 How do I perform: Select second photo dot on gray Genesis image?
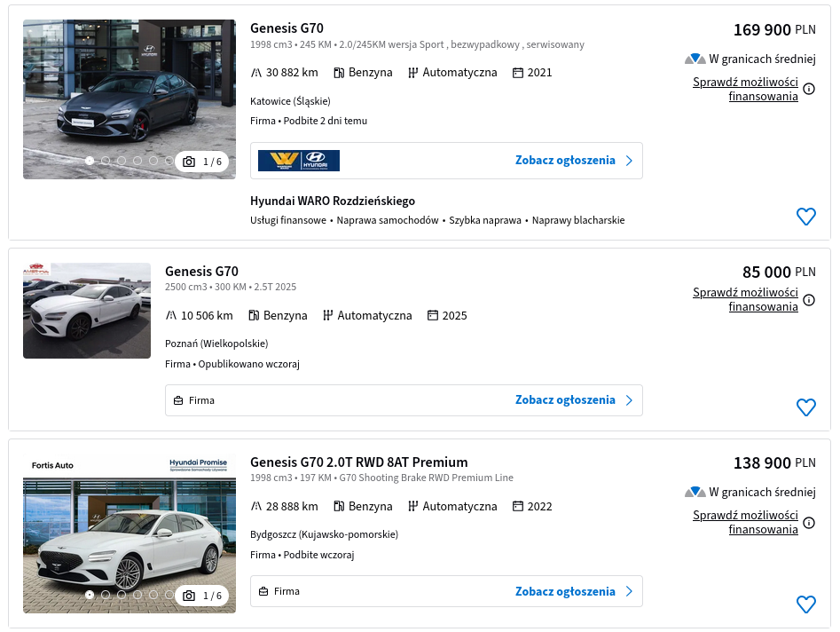pos(106,161)
